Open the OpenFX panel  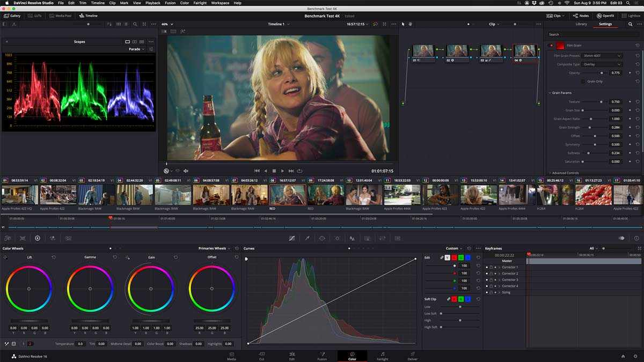pos(605,16)
